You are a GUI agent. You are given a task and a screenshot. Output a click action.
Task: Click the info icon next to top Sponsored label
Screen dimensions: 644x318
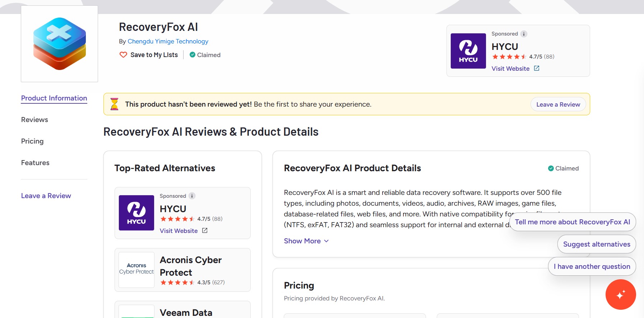click(x=524, y=34)
